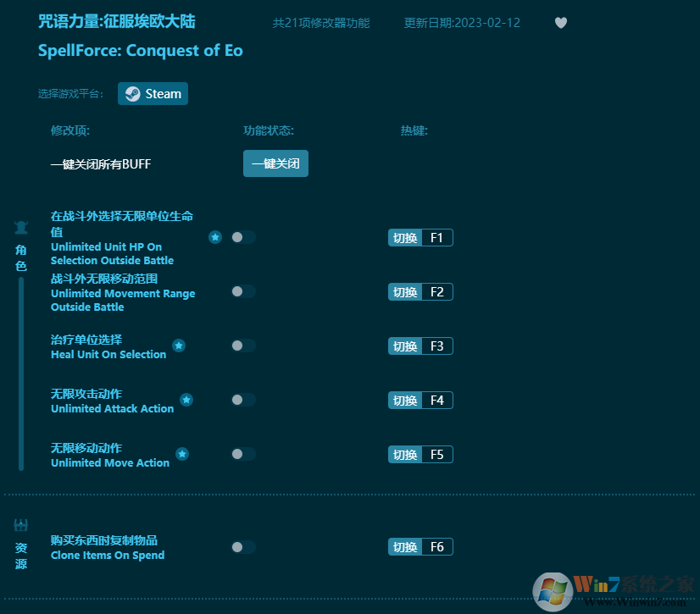This screenshot has width=700, height=614.
Task: Click the 一键关闭所有BUFF label
Action: click(101, 163)
